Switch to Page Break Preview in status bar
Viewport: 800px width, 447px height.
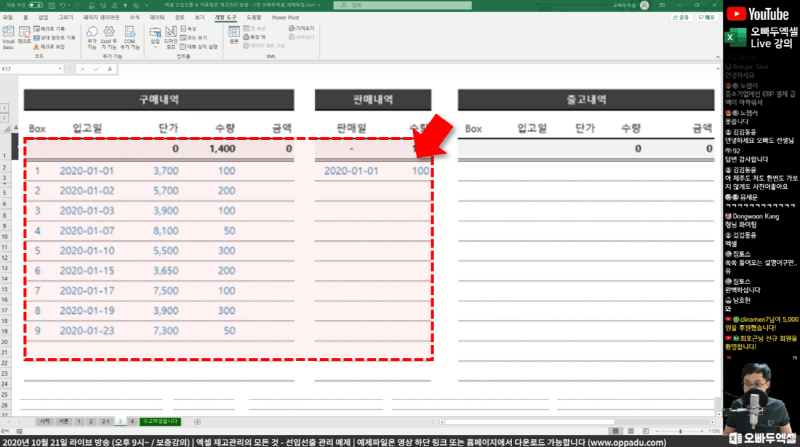645,431
